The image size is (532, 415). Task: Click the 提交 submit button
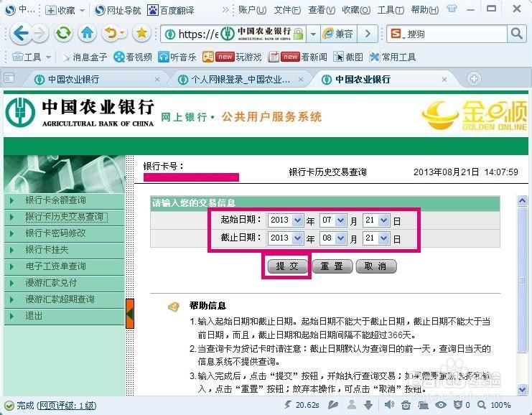click(x=287, y=266)
